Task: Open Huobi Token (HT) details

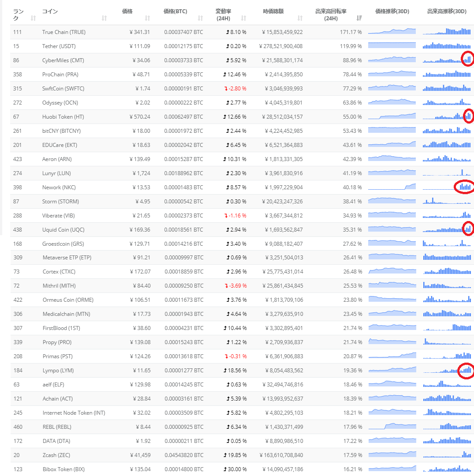Action: pyautogui.click(x=63, y=117)
